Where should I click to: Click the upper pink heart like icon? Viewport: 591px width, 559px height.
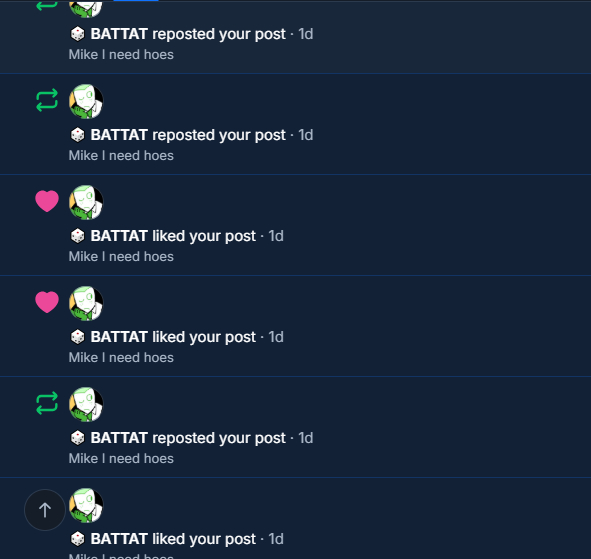47,201
